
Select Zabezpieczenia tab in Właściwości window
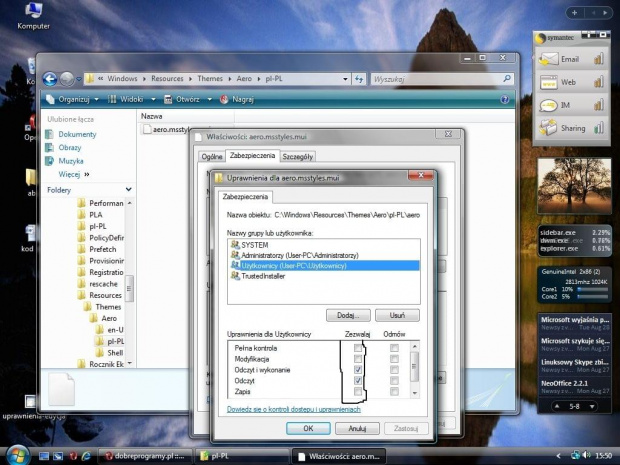[252, 155]
